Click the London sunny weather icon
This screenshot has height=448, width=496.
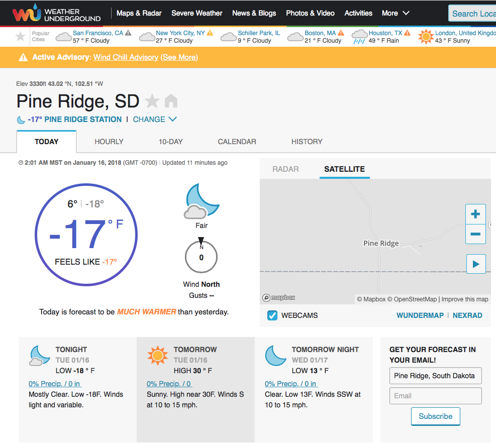(x=426, y=37)
